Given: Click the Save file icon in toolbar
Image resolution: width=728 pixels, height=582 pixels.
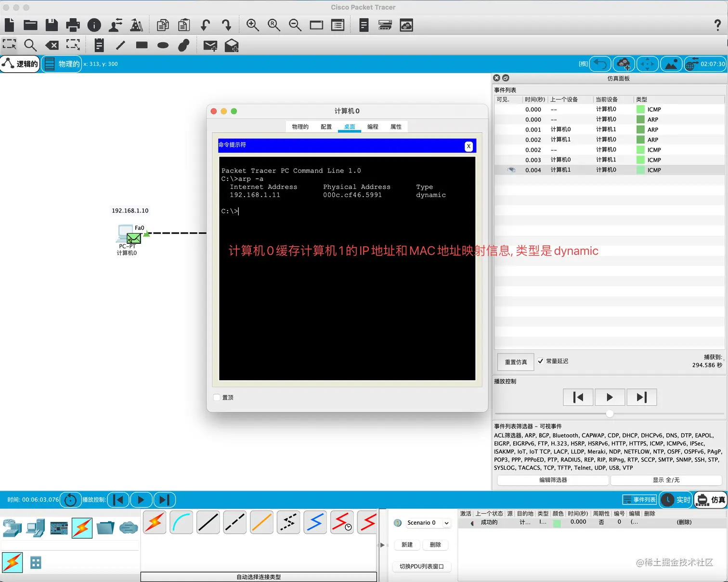Looking at the screenshot, I should coord(52,25).
